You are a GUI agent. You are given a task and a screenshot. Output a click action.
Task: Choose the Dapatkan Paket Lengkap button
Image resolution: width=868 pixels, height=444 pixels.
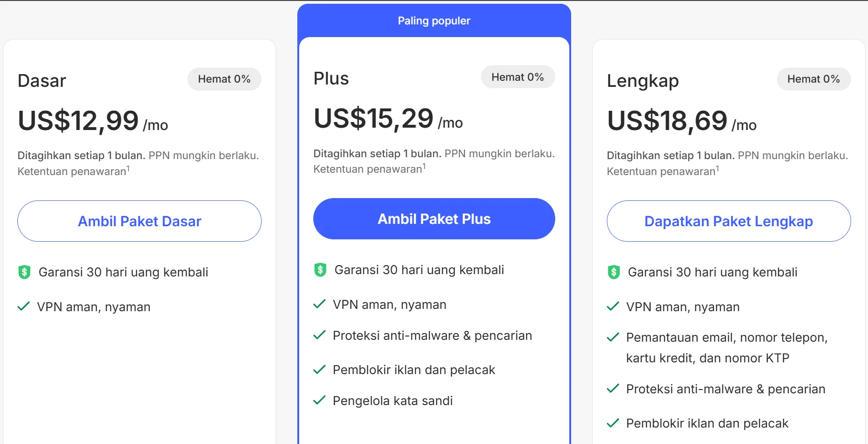tap(728, 221)
